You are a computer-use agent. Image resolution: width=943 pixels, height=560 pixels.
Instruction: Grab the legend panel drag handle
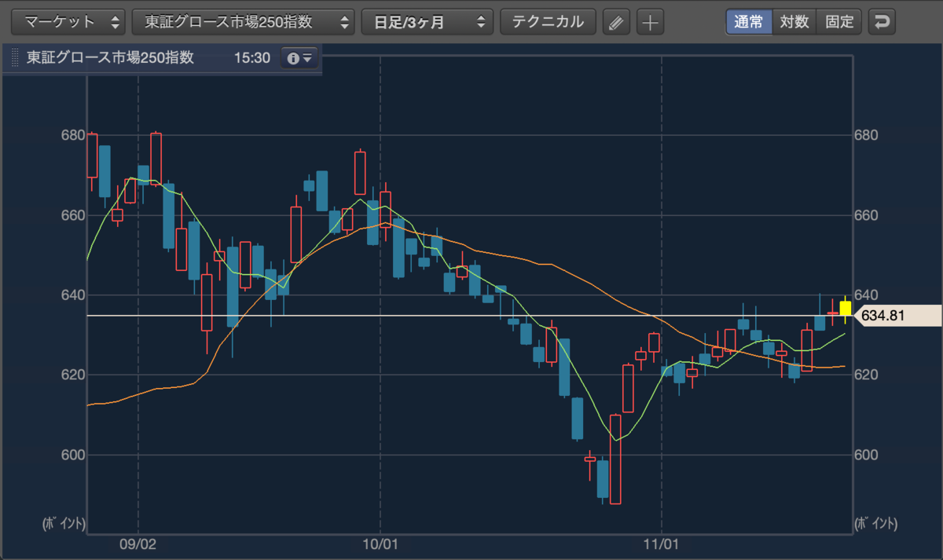pyautogui.click(x=15, y=58)
